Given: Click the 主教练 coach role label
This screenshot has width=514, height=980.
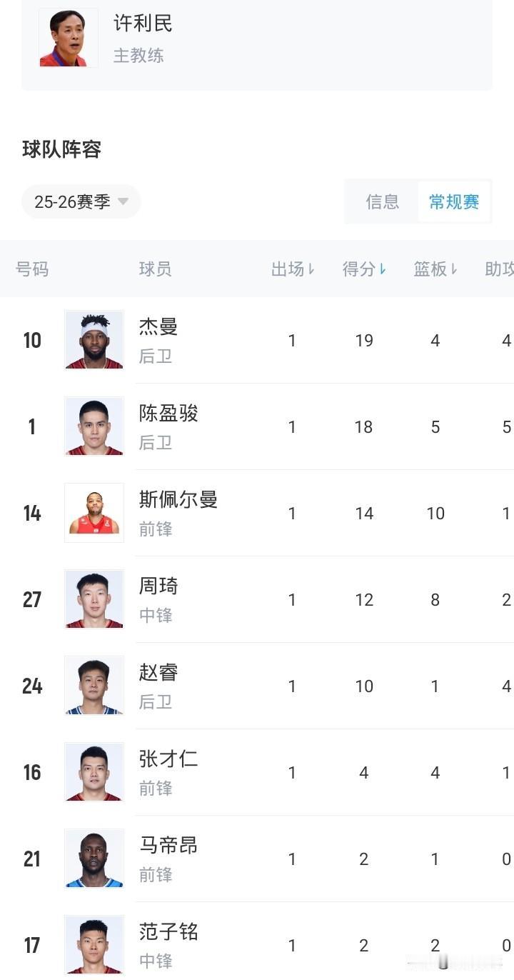Looking at the screenshot, I should tap(139, 55).
